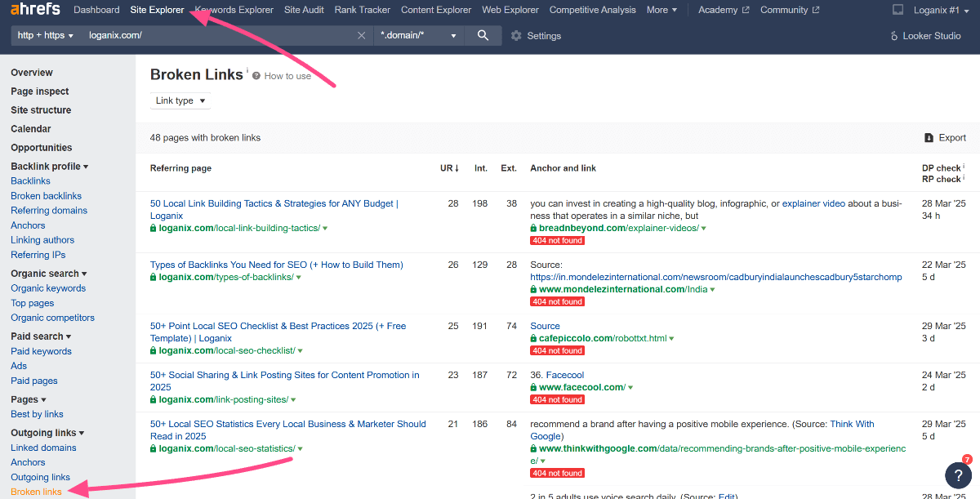Collapse the Organic search section
The image size is (980, 499).
tap(49, 274)
